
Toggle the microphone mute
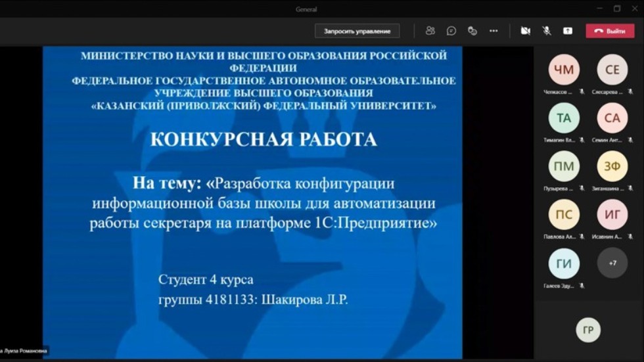(x=546, y=31)
